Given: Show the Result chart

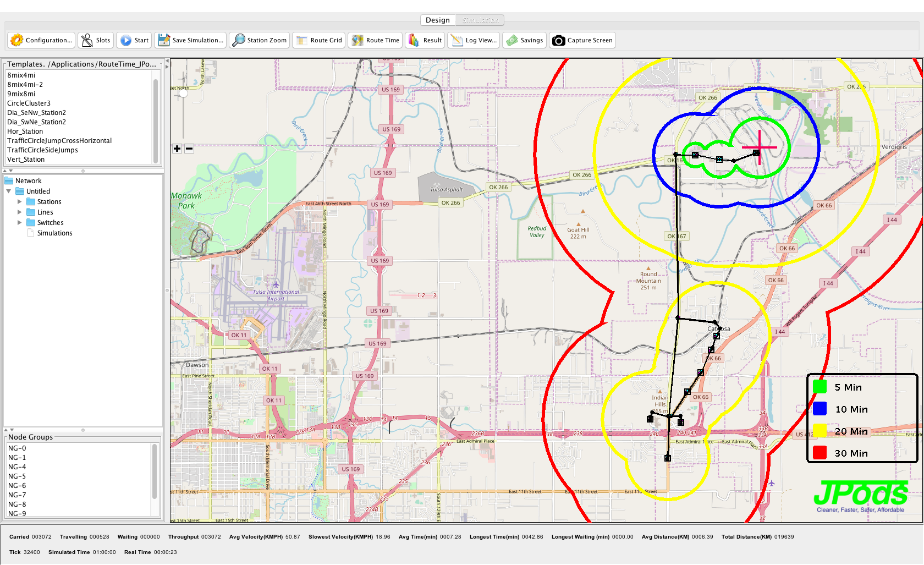Looking at the screenshot, I should pos(414,40).
